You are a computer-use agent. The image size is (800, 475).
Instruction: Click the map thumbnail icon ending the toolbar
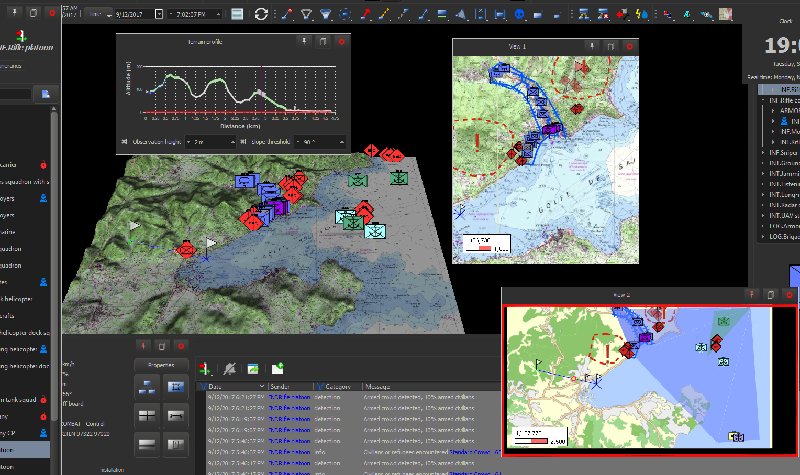pos(726,14)
